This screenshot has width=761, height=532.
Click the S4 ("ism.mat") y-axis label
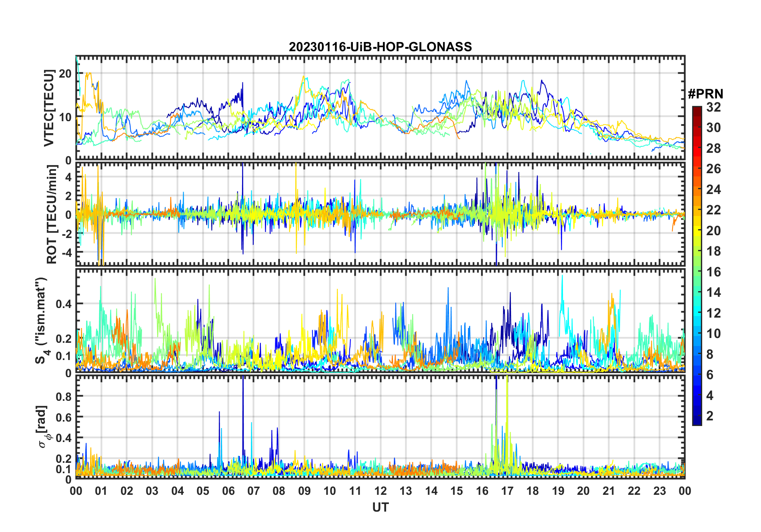[x=41, y=321]
